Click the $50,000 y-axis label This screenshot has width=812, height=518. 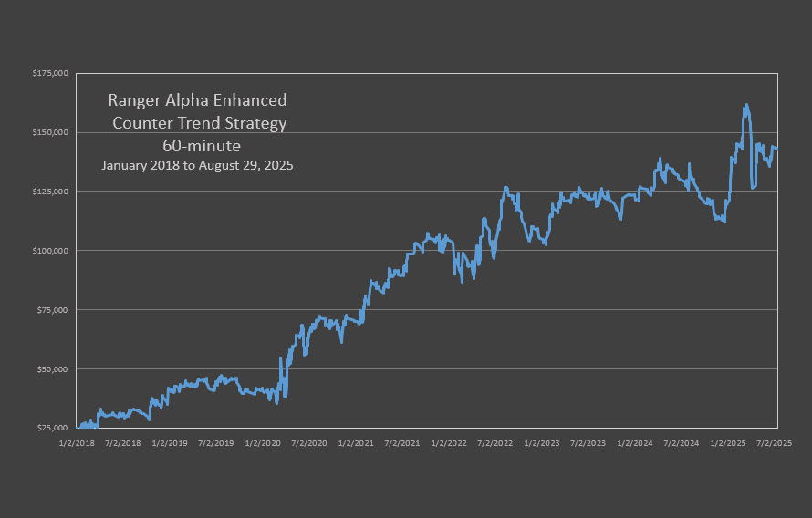click(52, 369)
